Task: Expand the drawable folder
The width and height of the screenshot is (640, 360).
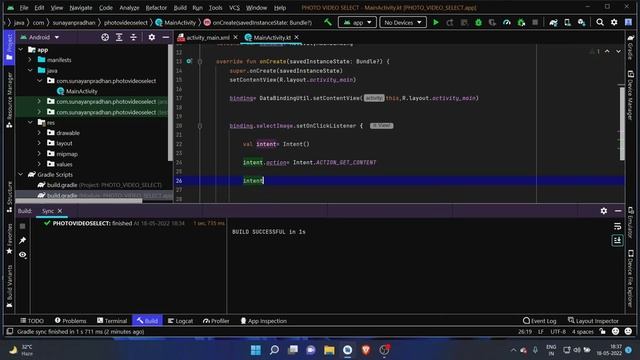Action: (40, 133)
